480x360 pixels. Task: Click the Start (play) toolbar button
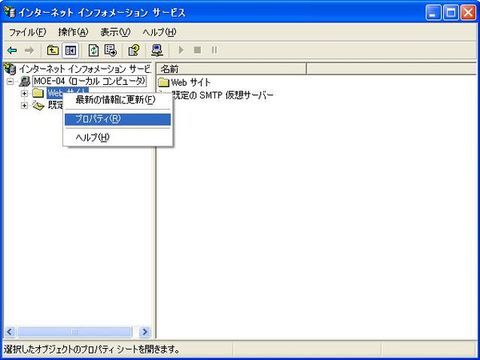(181, 50)
